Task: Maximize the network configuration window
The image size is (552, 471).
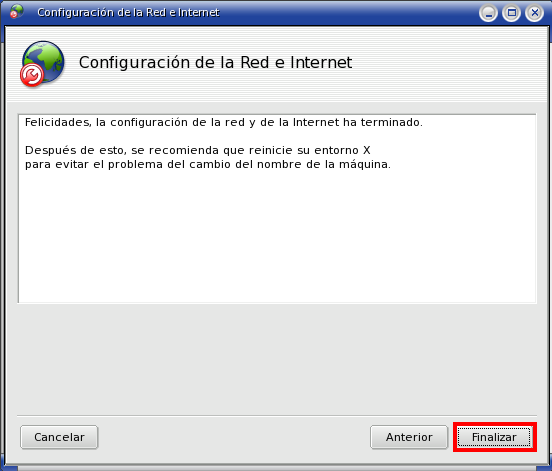Action: (512, 13)
